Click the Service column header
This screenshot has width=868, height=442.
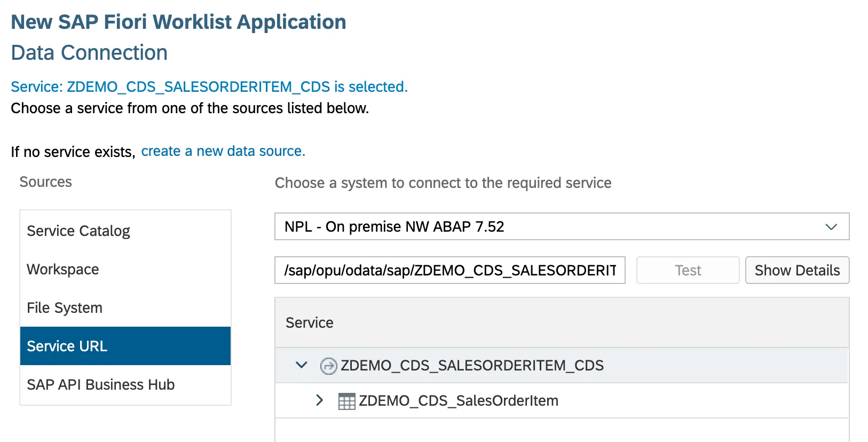click(310, 323)
